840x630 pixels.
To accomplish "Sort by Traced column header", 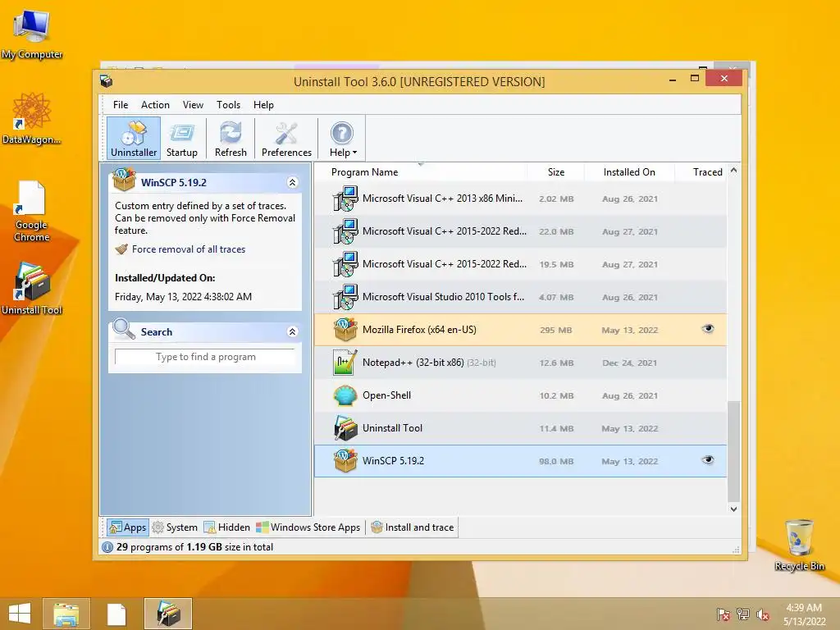I will [x=707, y=172].
